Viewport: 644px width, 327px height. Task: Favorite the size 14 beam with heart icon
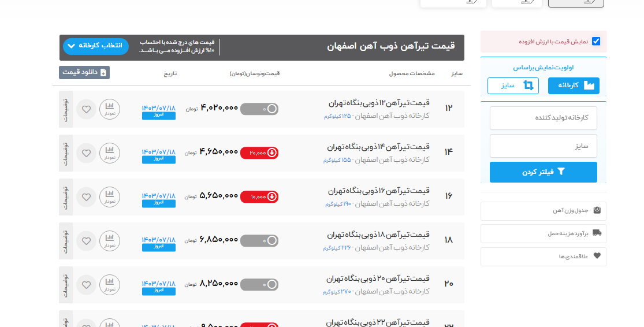tap(86, 153)
